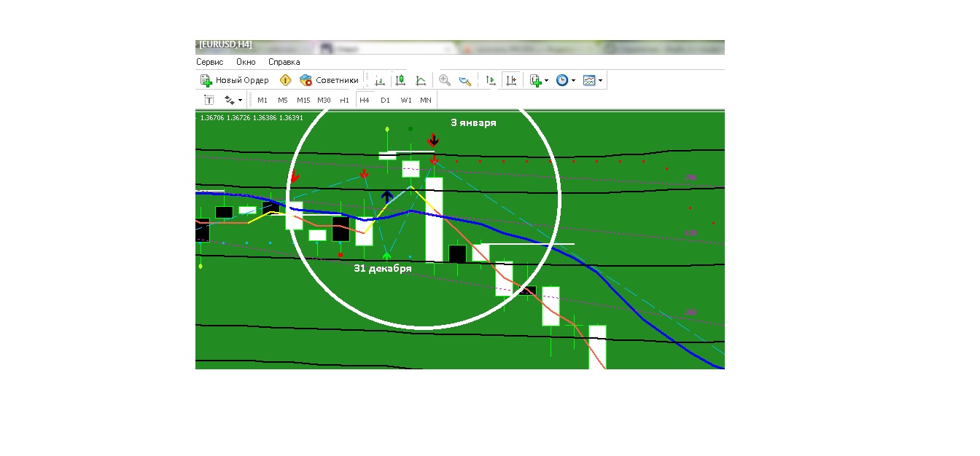Open the Сервис menu

[210, 62]
